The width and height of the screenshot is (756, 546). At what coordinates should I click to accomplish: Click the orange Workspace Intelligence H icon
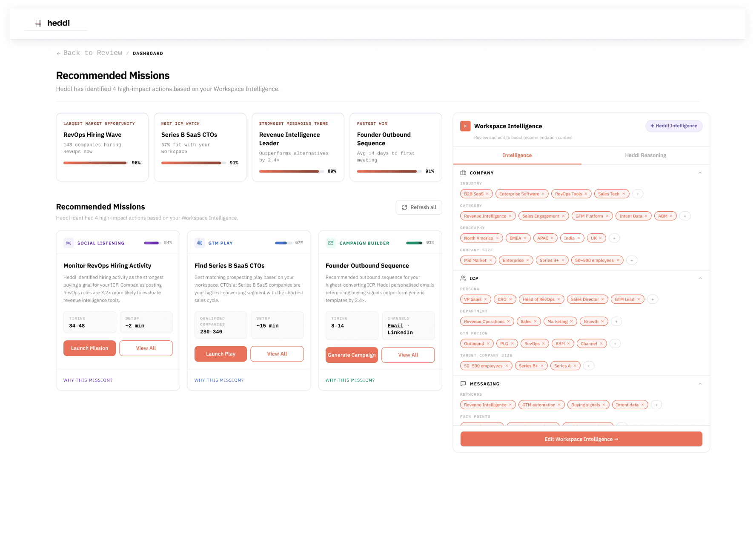(x=465, y=126)
